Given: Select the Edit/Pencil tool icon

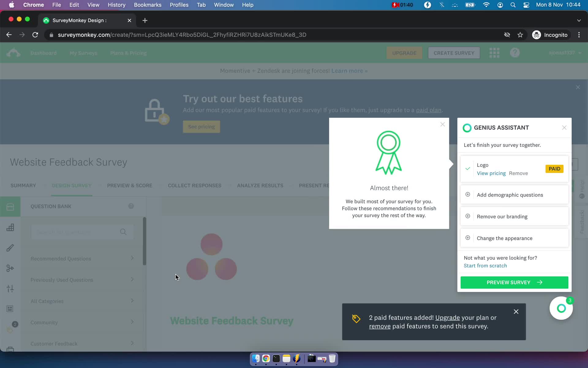Looking at the screenshot, I should coord(11,247).
